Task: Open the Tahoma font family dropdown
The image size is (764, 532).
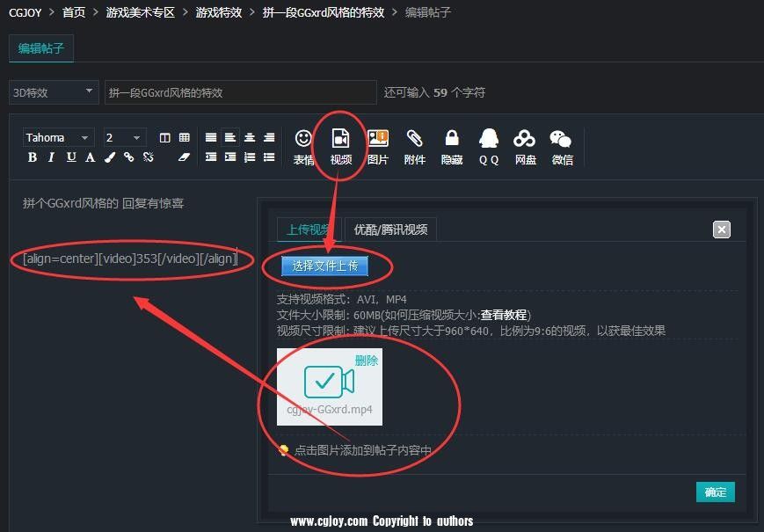Action: [x=59, y=138]
